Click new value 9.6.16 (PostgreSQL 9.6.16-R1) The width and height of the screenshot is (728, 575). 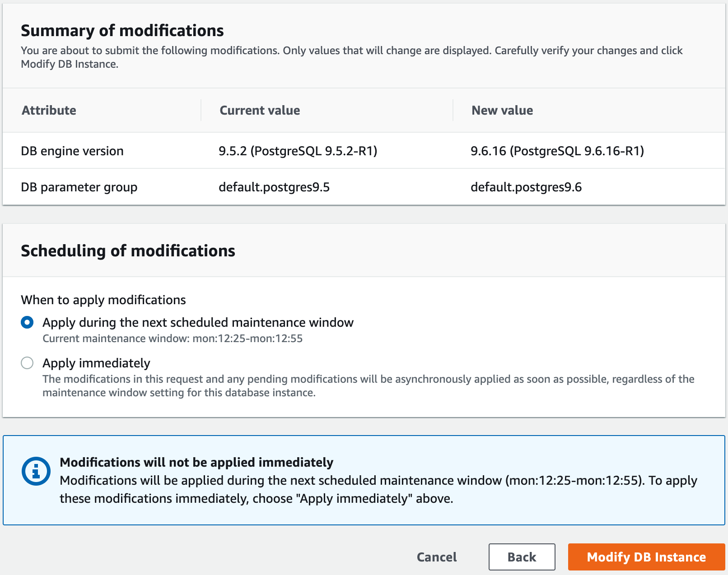[557, 151]
